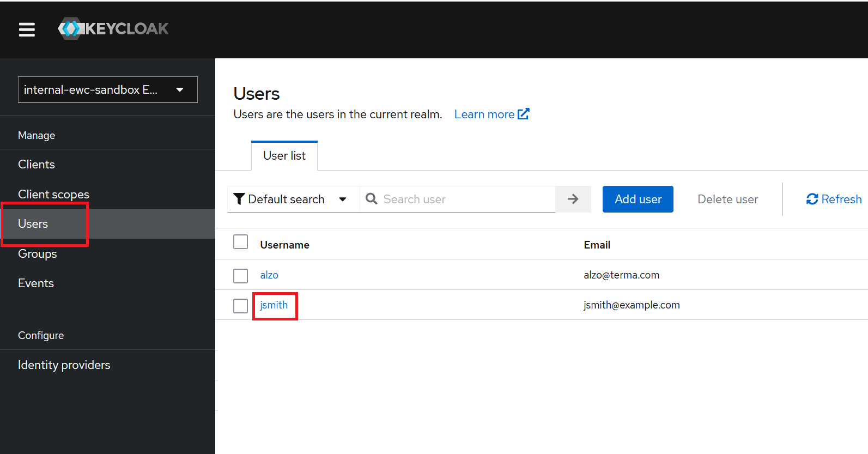Image resolution: width=868 pixels, height=454 pixels.
Task: Open Client scopes in the sidebar
Action: 107,194
